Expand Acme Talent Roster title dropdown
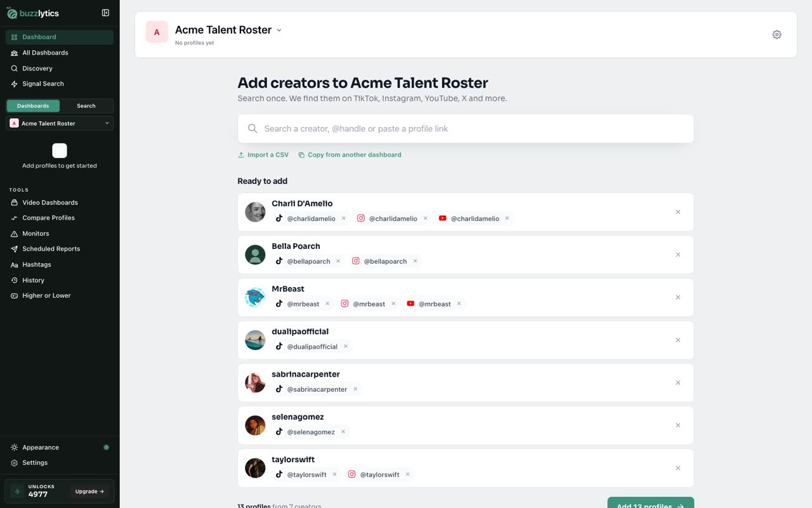812x508 pixels. [279, 30]
